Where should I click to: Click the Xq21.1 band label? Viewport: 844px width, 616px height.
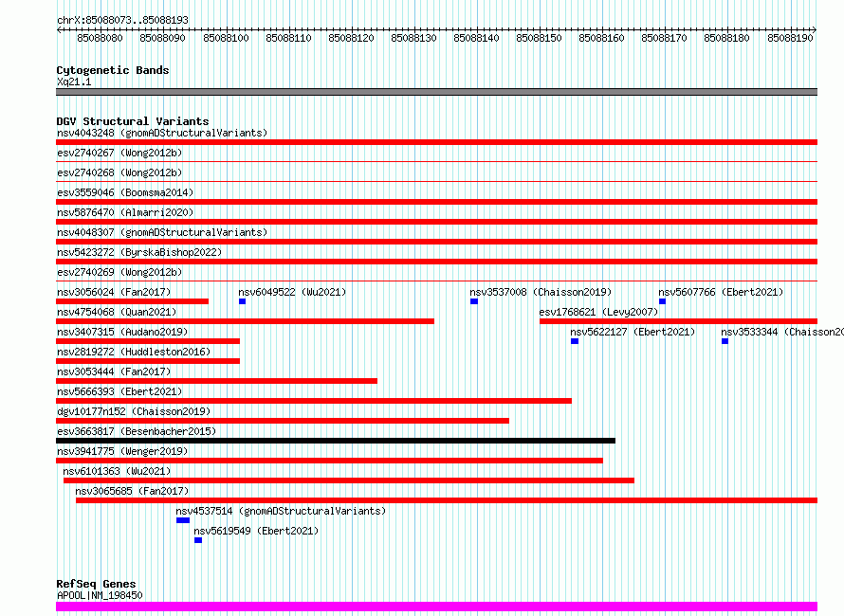[x=74, y=82]
